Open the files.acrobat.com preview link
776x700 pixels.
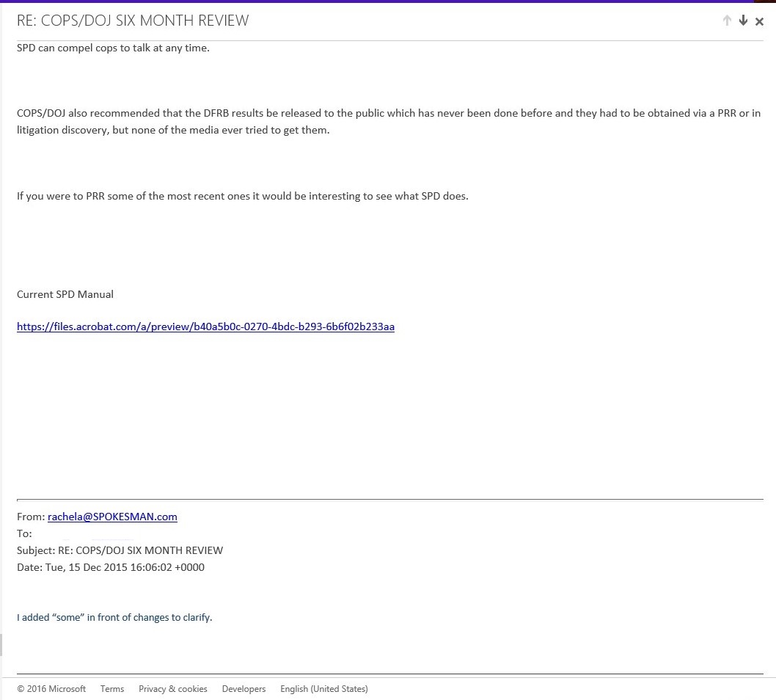pos(205,327)
